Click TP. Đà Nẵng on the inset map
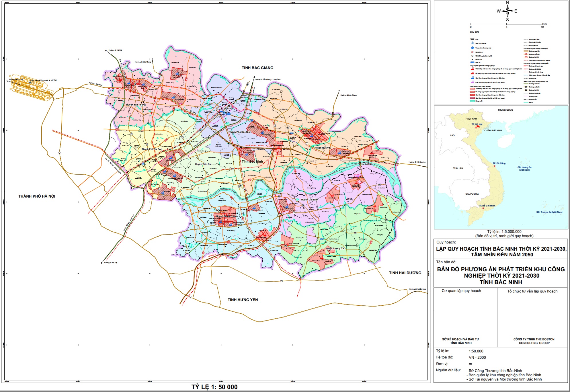Viewport: 570px width, 392px height. (499, 163)
